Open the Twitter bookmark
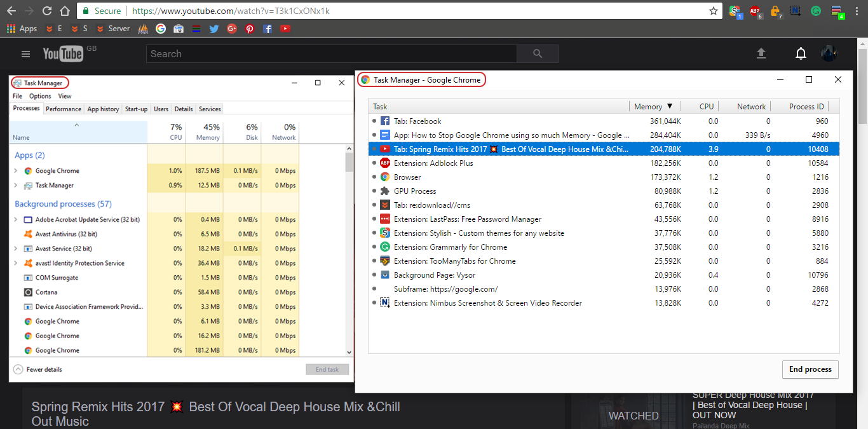Viewport: 868px width, 429px height. point(214,29)
